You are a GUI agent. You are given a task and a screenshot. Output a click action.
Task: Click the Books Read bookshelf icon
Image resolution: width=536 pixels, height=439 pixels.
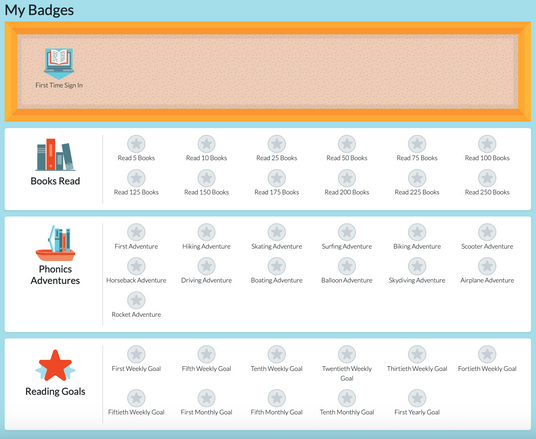55,155
